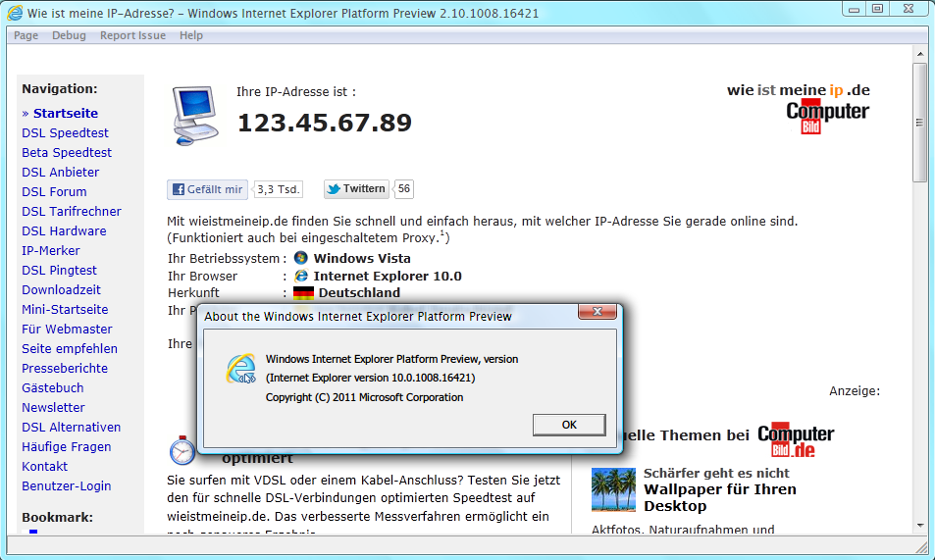The image size is (935, 560).
Task: Click the Deutschland text
Action: pos(359,293)
